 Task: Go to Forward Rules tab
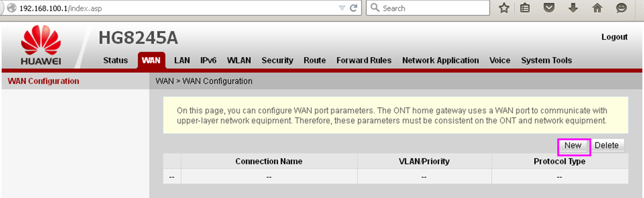364,60
